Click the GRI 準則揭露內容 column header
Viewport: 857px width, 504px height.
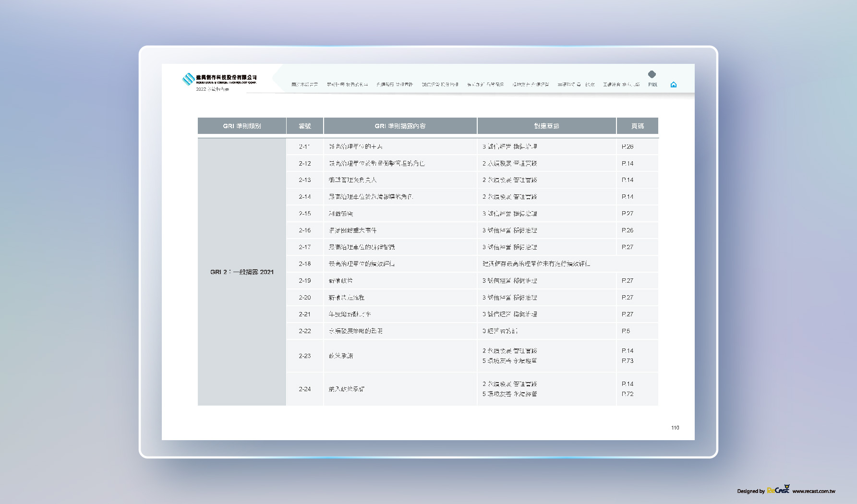[x=400, y=126]
